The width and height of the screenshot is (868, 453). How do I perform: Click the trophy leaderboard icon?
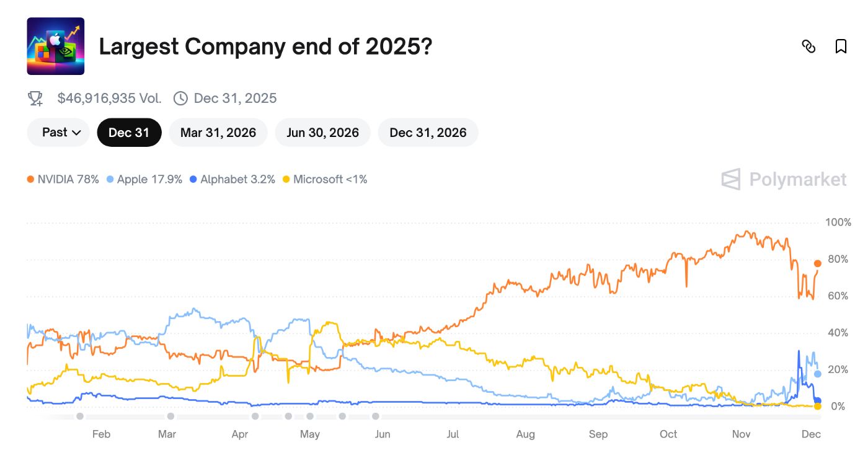click(35, 97)
